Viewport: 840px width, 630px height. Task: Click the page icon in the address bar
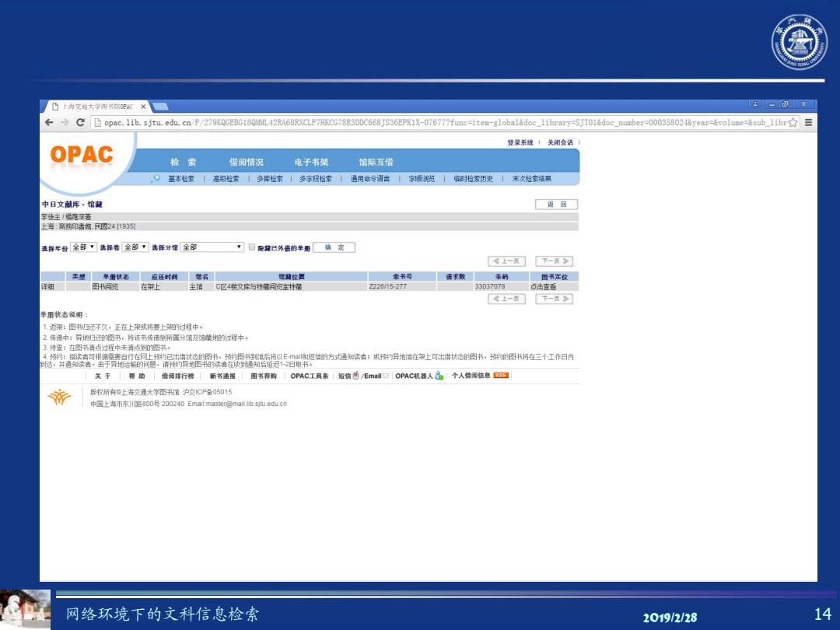tap(97, 123)
